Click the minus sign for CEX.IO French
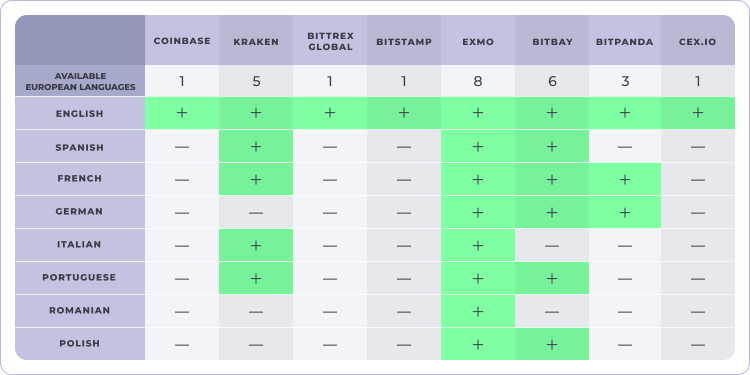The height and width of the screenshot is (375, 750). (x=698, y=180)
